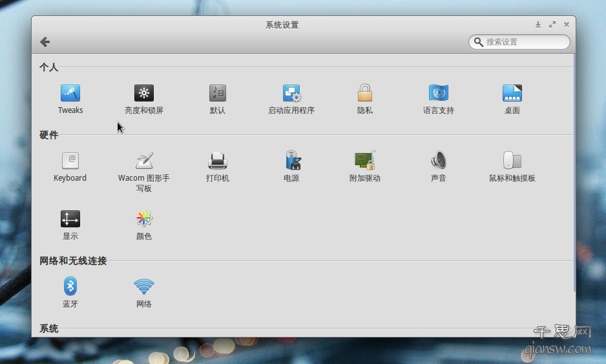Viewport: 606px width, 364px height.
Task: Click the magnifier icon in search box
Action: 479,42
